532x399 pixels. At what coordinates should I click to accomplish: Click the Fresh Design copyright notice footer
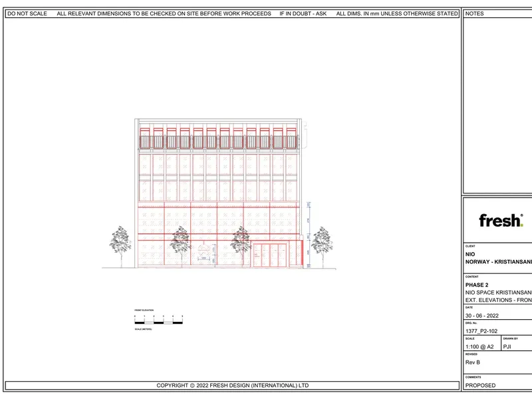pos(232,386)
